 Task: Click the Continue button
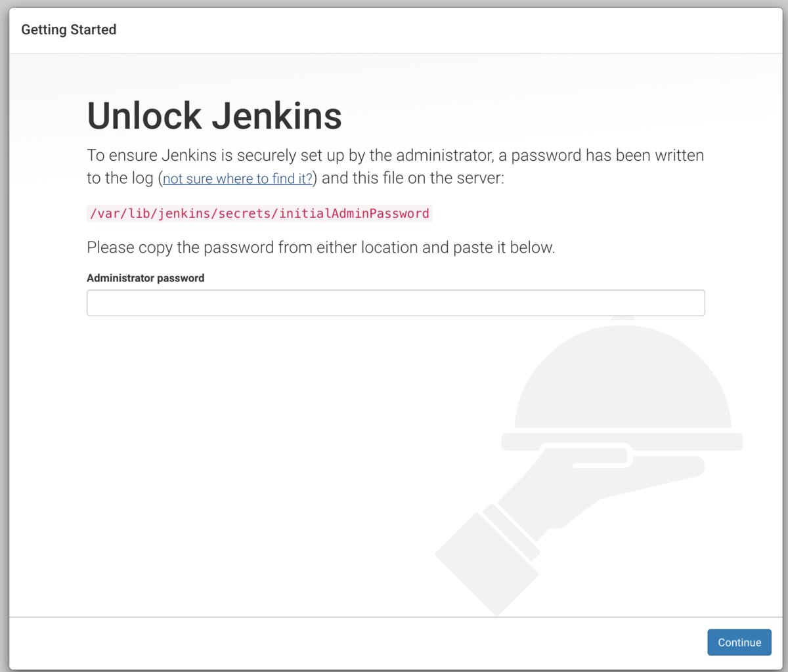pyautogui.click(x=739, y=642)
